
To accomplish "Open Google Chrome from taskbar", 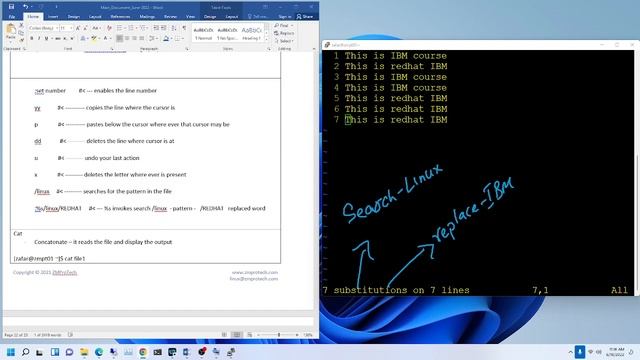I will coord(143,352).
